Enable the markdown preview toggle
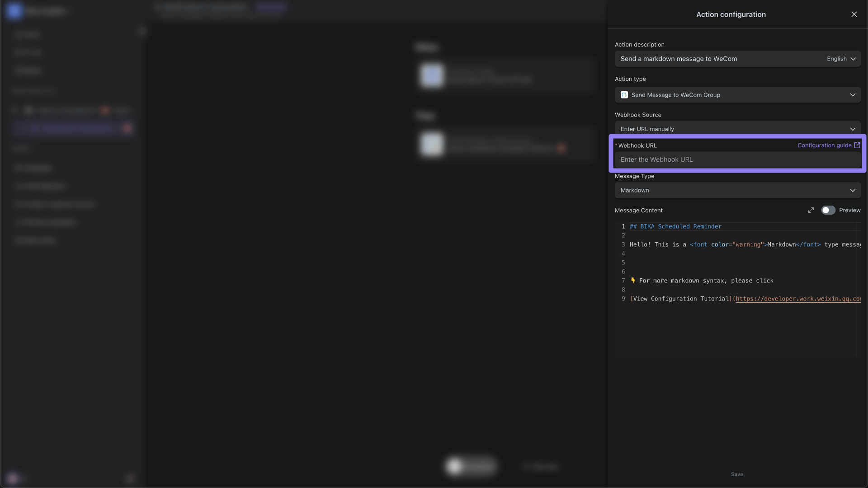Viewport: 868px width, 488px height. coord(827,210)
